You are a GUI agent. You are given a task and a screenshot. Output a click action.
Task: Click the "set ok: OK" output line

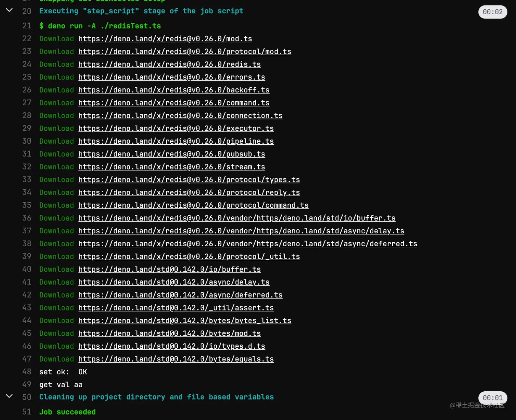point(63,372)
